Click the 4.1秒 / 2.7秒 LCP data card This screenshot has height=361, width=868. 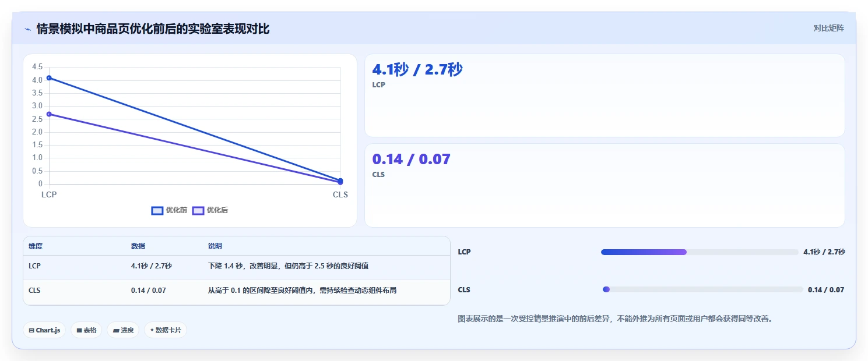coord(605,95)
